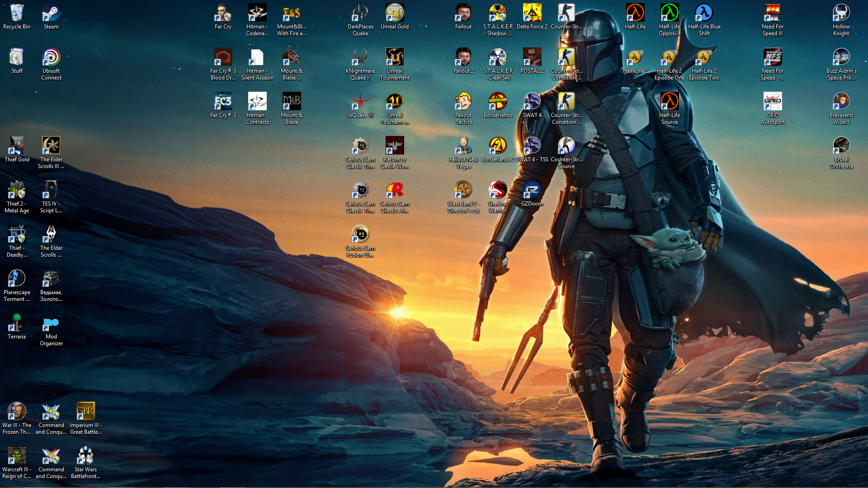Image resolution: width=868 pixels, height=488 pixels.
Task: Click the Half-Life Blue Shift icon
Action: tap(704, 13)
